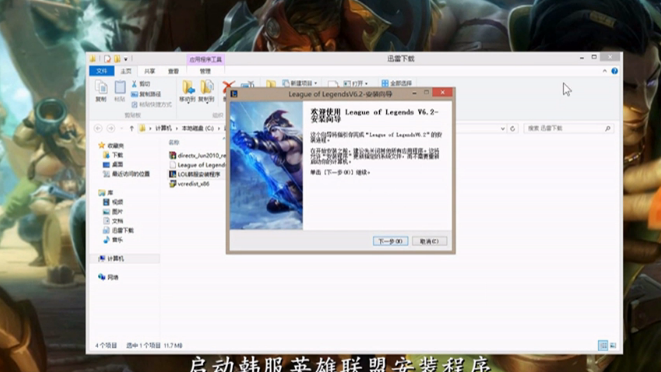Click the Name (名称) column header

[174, 143]
